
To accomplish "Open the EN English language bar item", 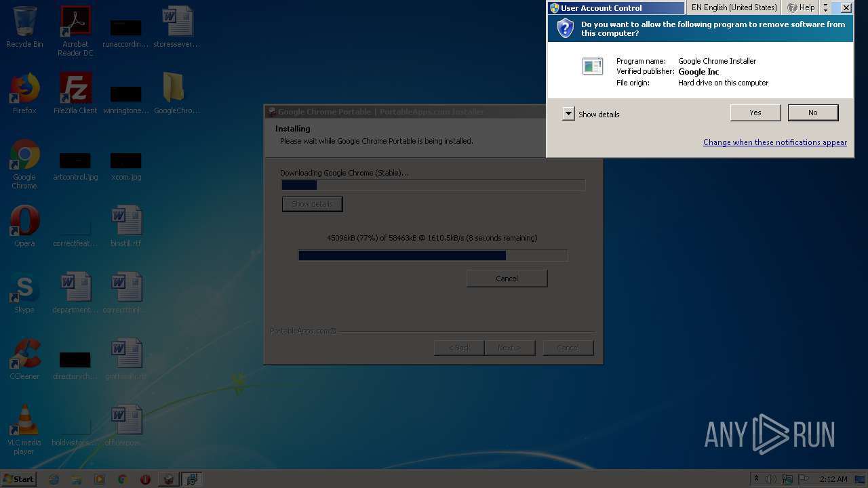I will click(734, 7).
